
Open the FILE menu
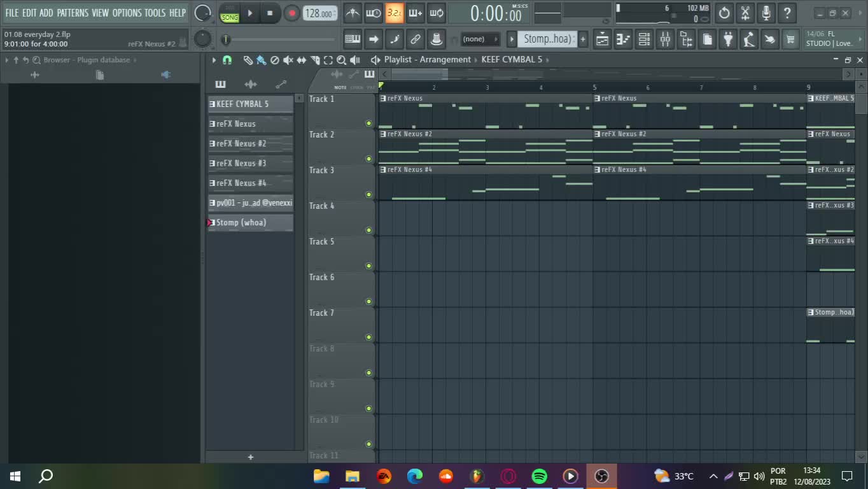click(12, 13)
